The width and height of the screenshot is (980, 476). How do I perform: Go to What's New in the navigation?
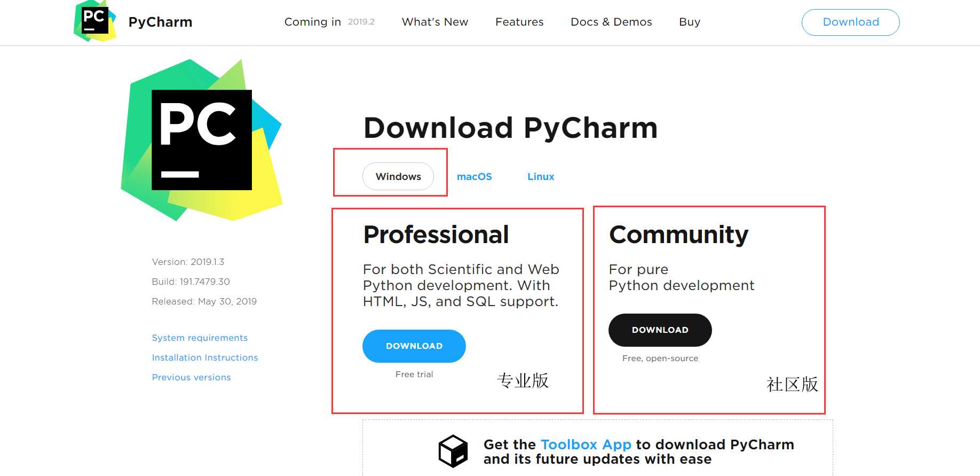(435, 22)
